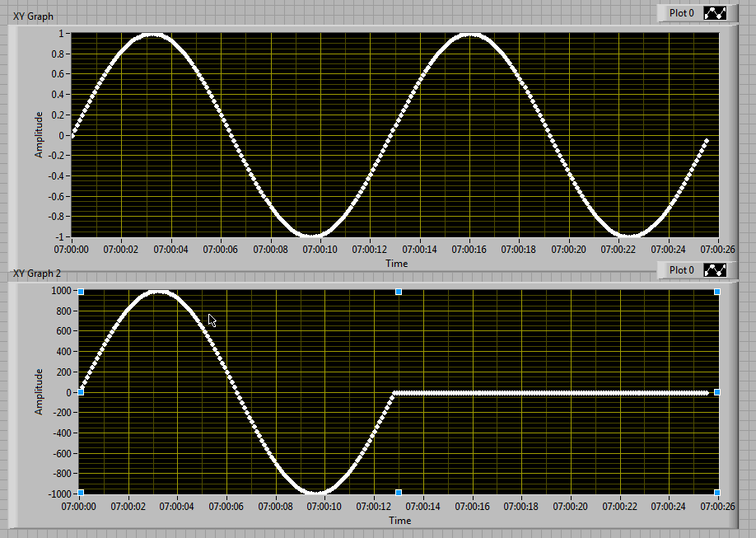Viewport: 756px width, 538px height.
Task: Click the bottom-center resize handle of XY Graph 2
Action: [399, 493]
